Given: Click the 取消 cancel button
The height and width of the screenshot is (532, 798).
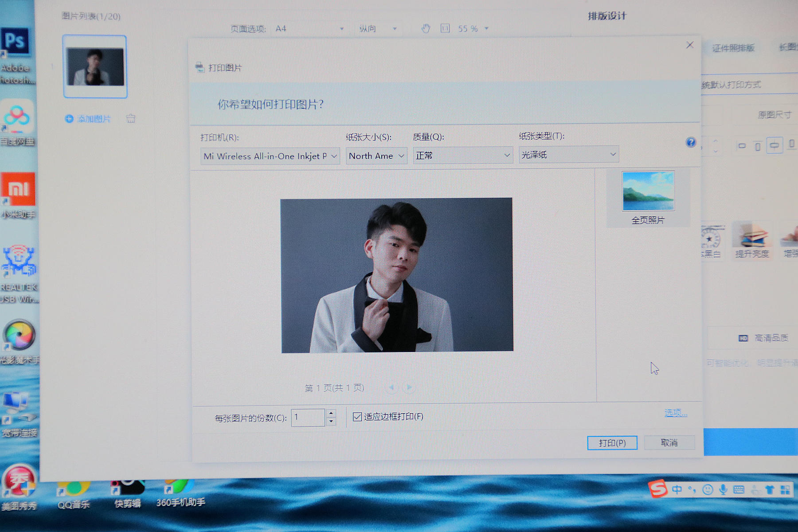Looking at the screenshot, I should (669, 442).
